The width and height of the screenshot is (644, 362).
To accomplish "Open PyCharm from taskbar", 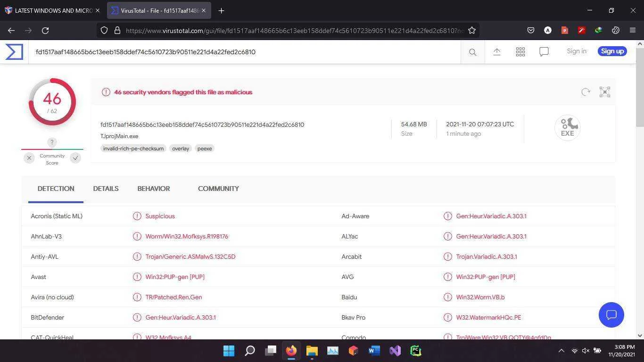I will click(x=416, y=351).
